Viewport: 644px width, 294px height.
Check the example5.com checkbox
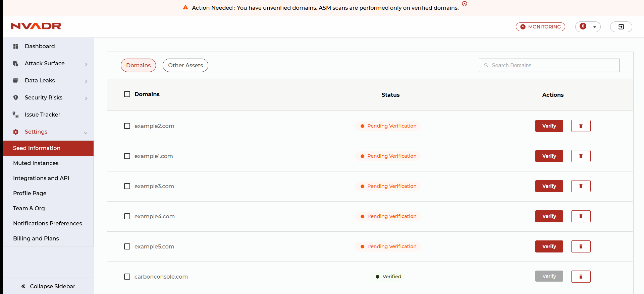[127, 246]
